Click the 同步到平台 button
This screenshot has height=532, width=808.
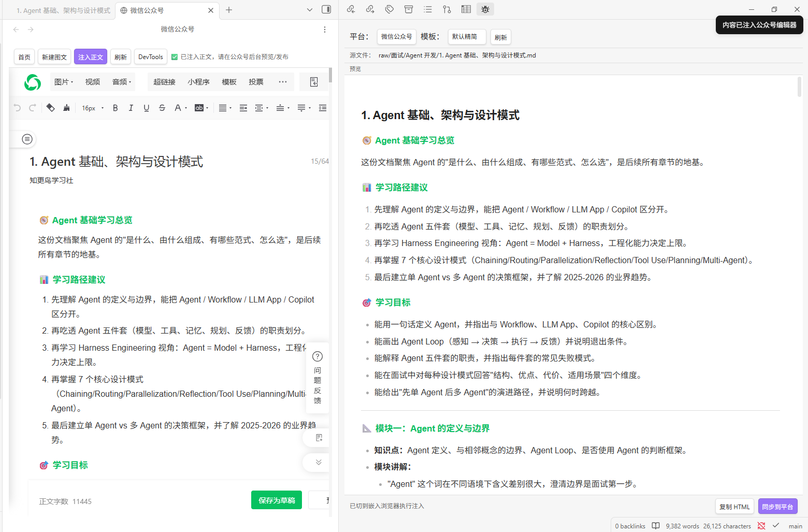[x=778, y=507]
